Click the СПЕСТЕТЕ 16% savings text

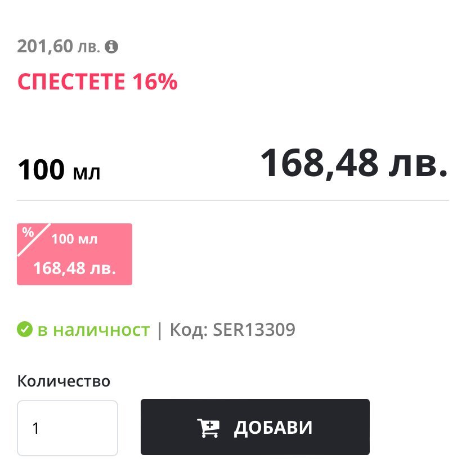coord(97,82)
